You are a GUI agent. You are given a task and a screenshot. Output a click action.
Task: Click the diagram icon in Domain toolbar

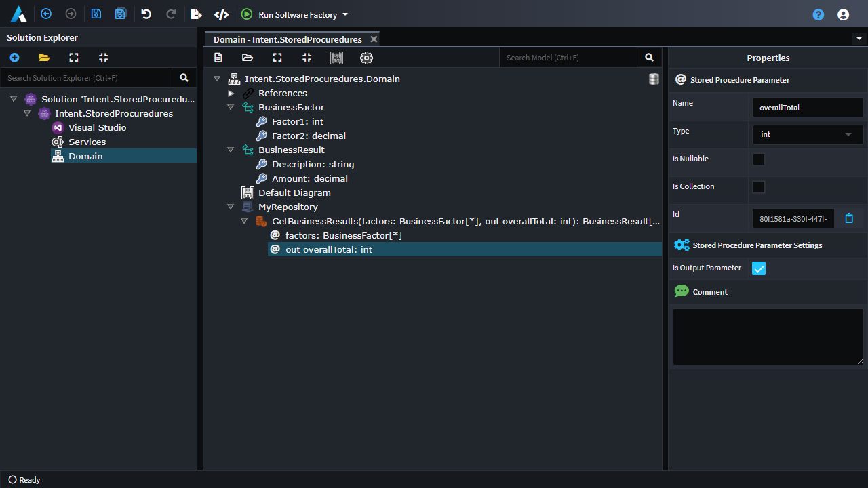(336, 58)
